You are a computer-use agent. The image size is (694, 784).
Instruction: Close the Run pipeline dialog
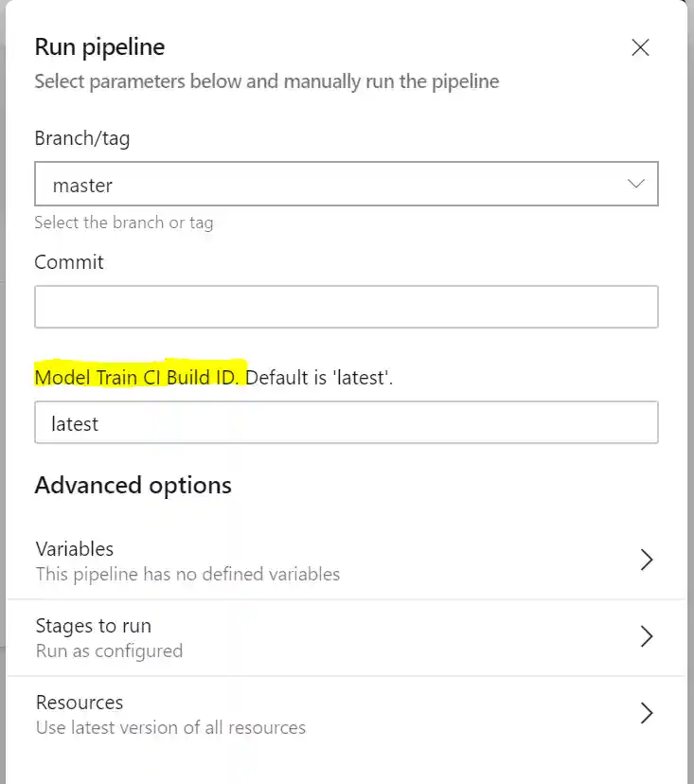pyautogui.click(x=640, y=47)
